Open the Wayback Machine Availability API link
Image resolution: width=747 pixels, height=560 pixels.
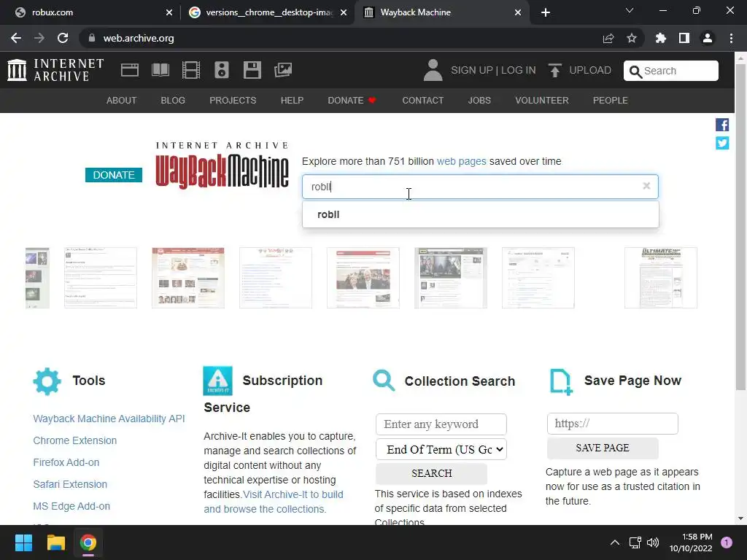tap(109, 419)
